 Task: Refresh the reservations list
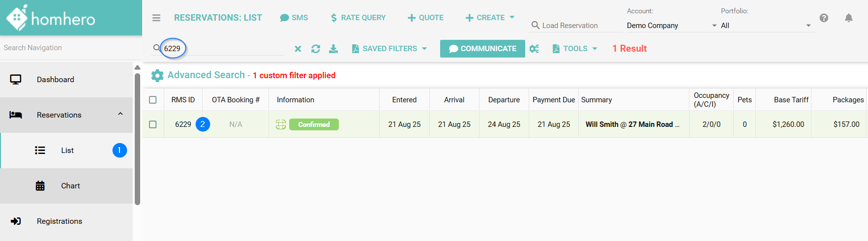[316, 49]
